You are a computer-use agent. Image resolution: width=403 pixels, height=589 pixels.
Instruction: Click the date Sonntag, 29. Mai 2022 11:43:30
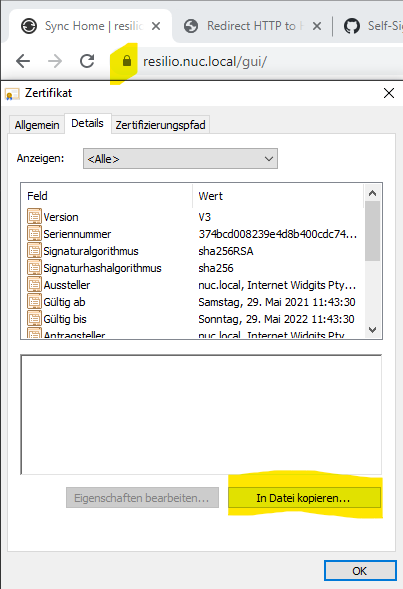(276, 319)
